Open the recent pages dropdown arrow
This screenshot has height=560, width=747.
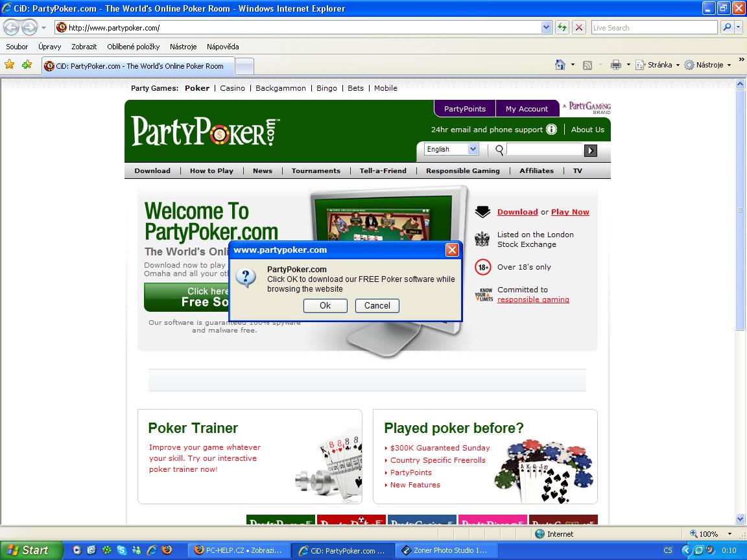[x=43, y=28]
